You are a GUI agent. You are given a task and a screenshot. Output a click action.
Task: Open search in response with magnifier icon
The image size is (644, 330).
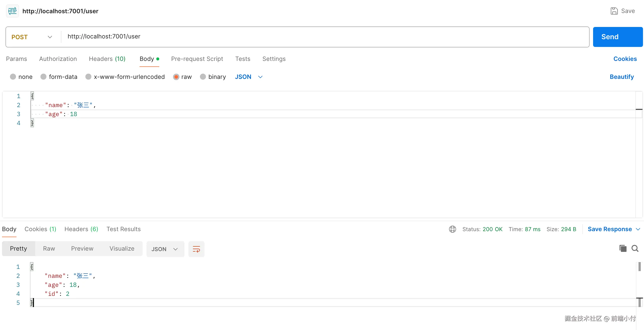pos(635,249)
